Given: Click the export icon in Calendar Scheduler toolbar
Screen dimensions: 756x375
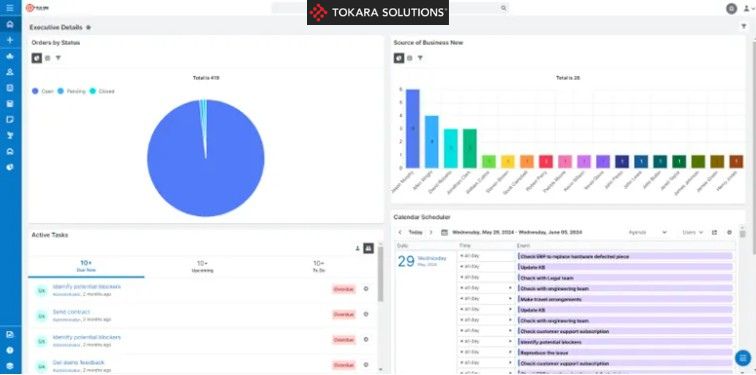Looking at the screenshot, I should click(x=715, y=232).
